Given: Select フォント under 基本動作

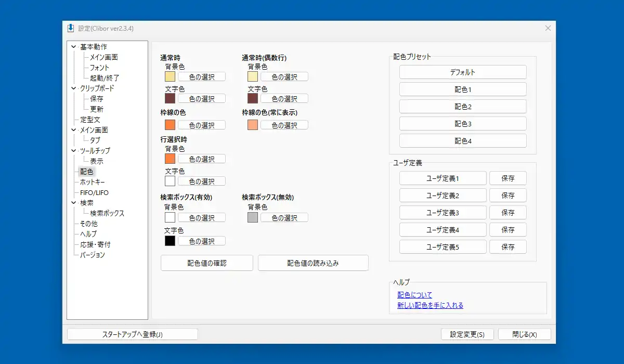Looking at the screenshot, I should point(99,68).
